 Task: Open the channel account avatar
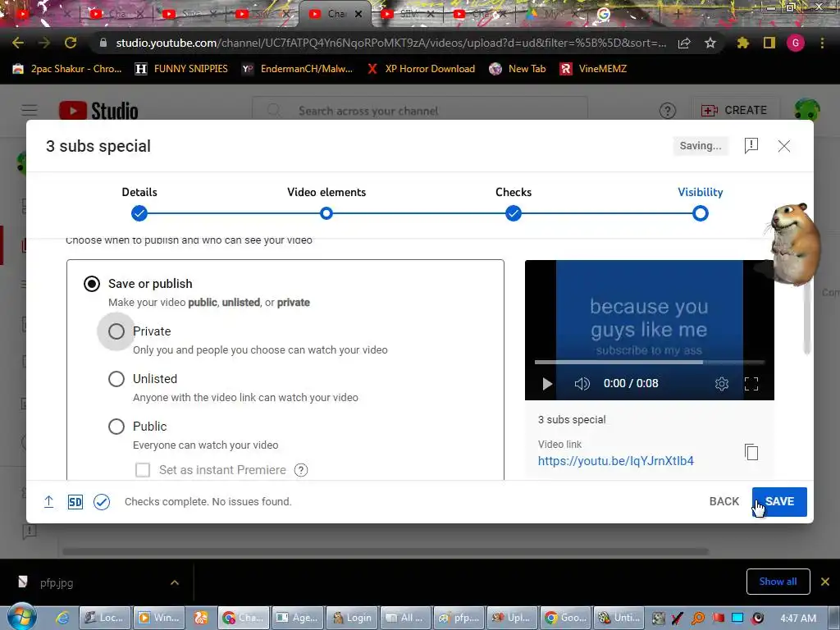click(807, 111)
